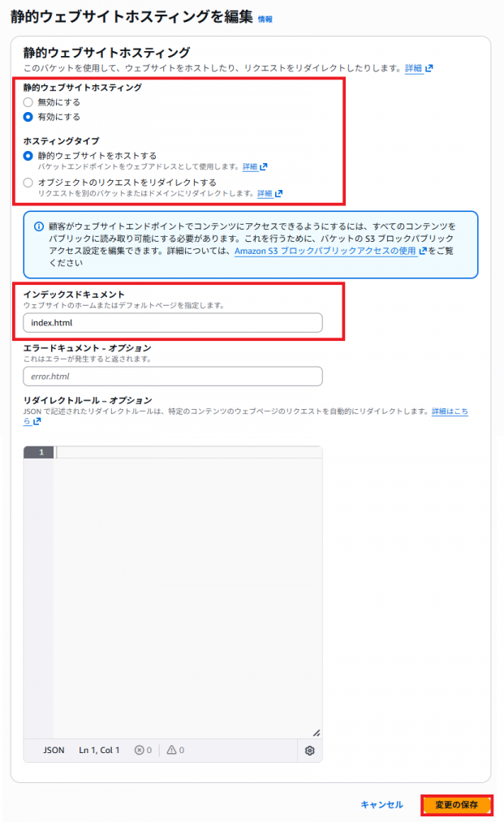This screenshot has width=504, height=831.
Task: Choose オブジェクトのリクエストをリダイレクトする option
Action: pos(28,183)
